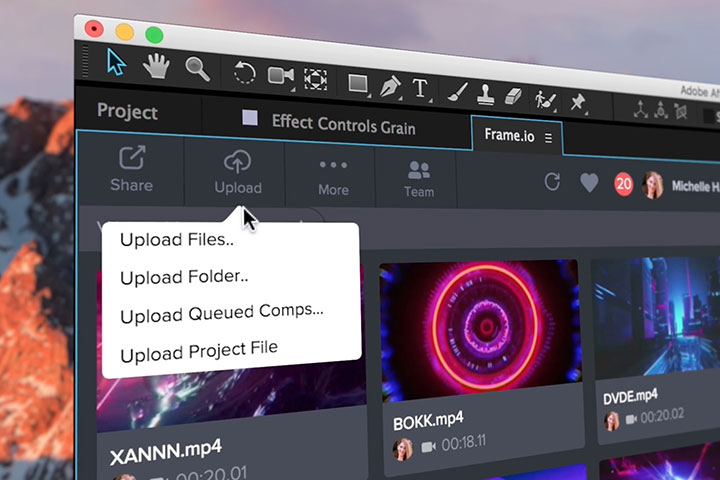The height and width of the screenshot is (480, 720).
Task: Click the green zoom window button
Action: coord(154,35)
